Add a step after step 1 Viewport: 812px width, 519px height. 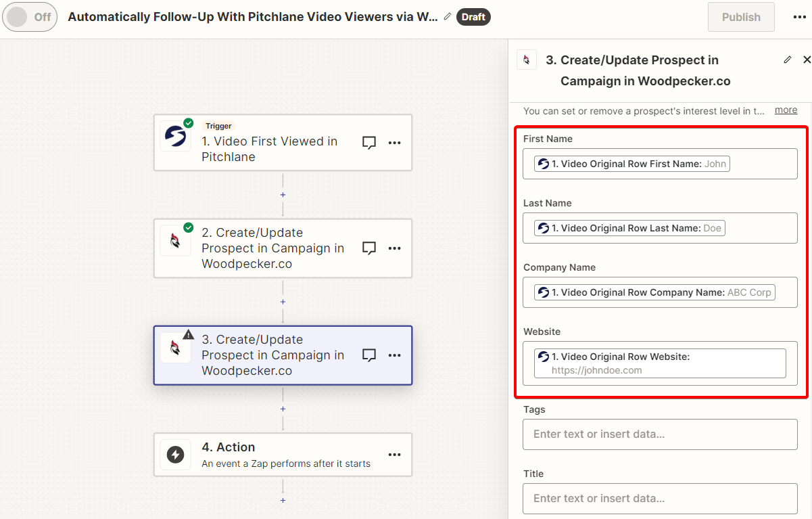[x=283, y=195]
